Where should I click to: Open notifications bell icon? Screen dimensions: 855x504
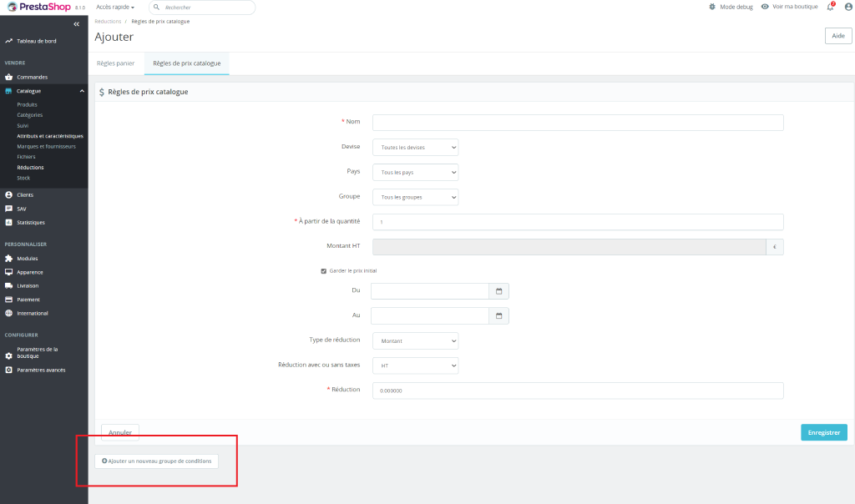coord(831,7)
